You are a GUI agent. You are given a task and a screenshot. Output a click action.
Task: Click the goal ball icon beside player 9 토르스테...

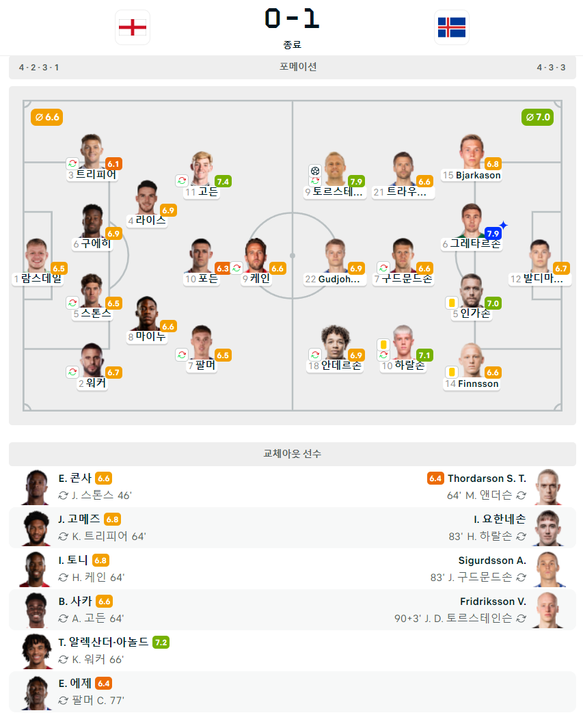coord(315,171)
